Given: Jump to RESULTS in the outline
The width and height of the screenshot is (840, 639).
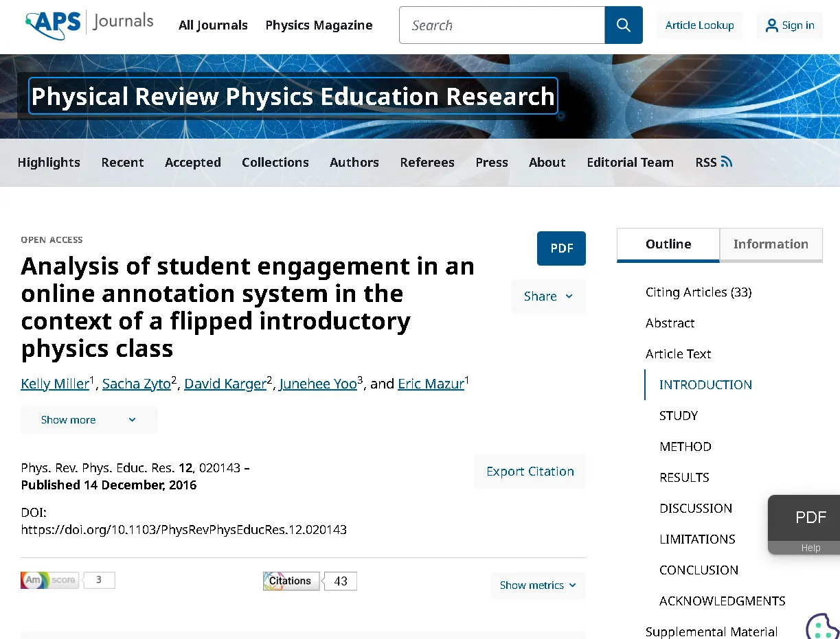Looking at the screenshot, I should point(684,477).
